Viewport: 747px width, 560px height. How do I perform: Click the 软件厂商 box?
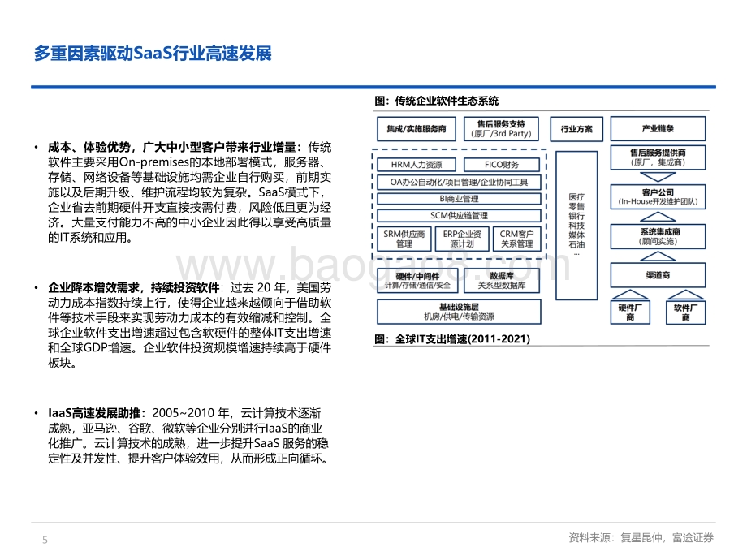click(x=685, y=312)
